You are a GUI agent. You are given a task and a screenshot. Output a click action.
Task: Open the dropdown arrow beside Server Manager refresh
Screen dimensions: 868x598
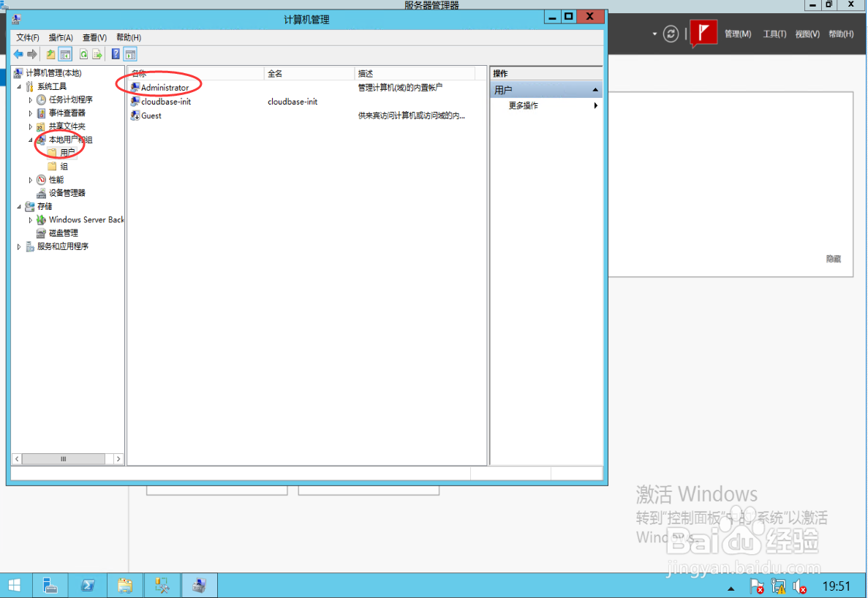coord(654,34)
